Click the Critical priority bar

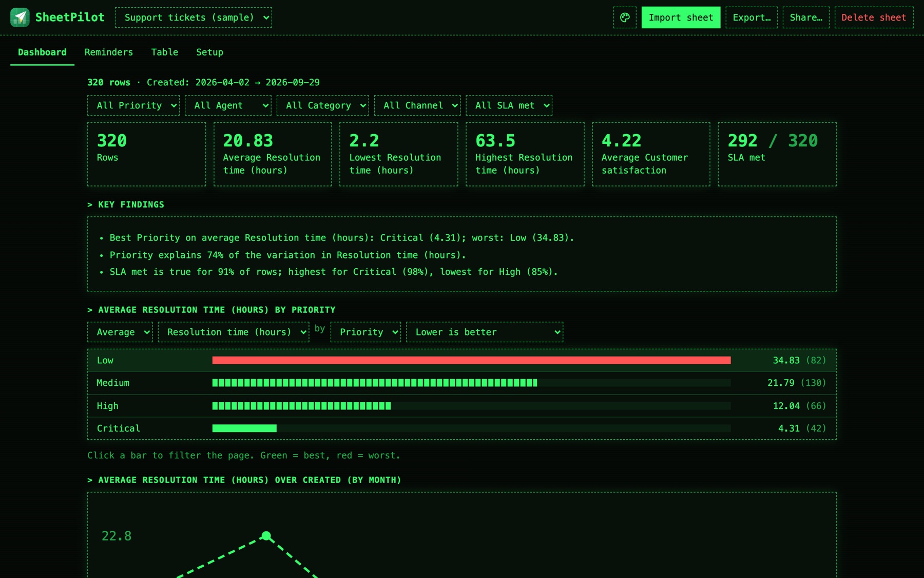click(244, 428)
